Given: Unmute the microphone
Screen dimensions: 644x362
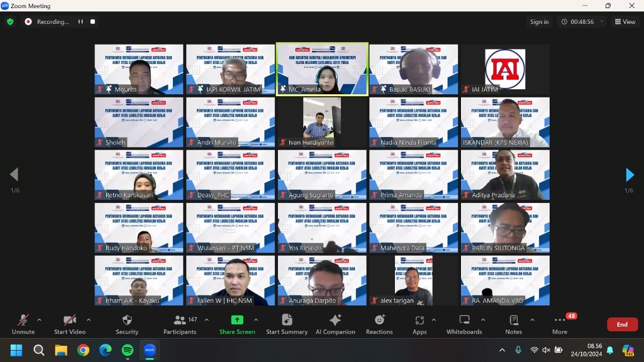Looking at the screenshot, I should pos(23,324).
